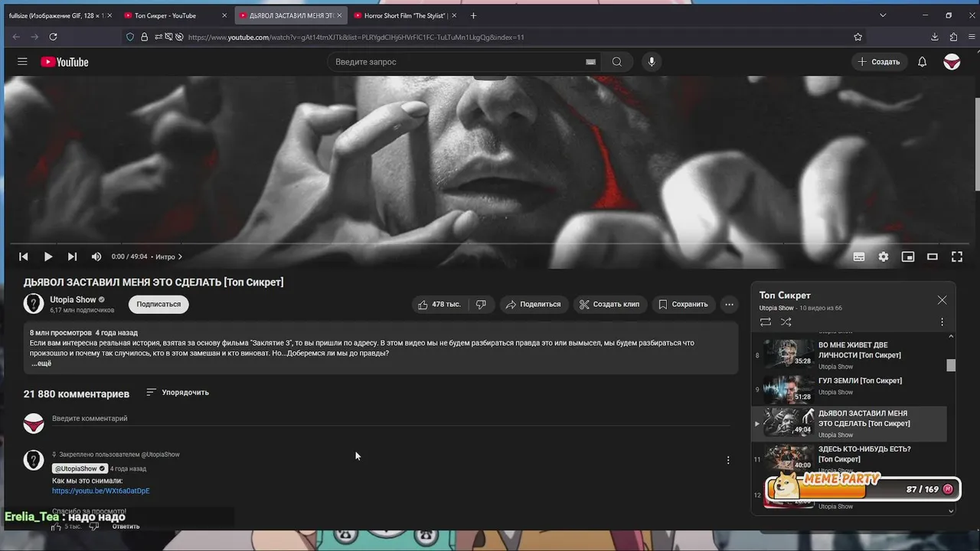Close the ДЬЯВОЛ ЗАСТАВИЛ МЕНЯ tab
980x551 pixels.
[339, 15]
